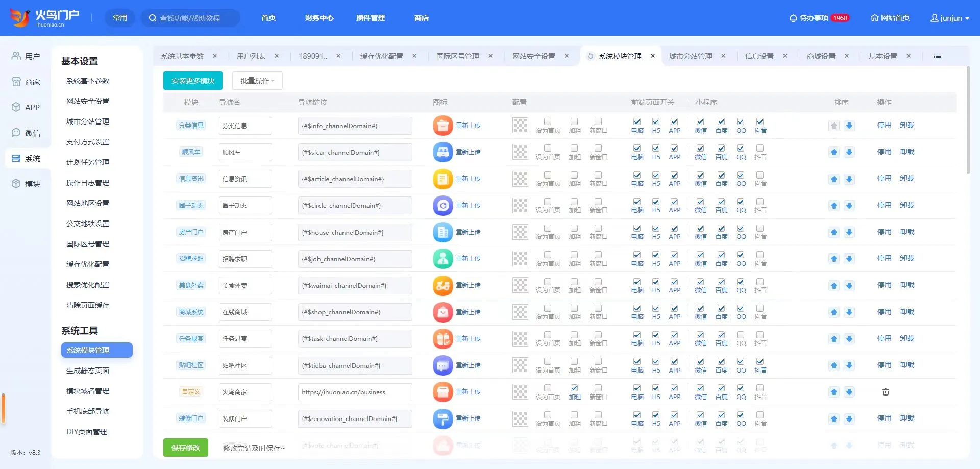Toggle 微信 checkbox for 招聘求职
980x469 pixels.
click(x=700, y=255)
